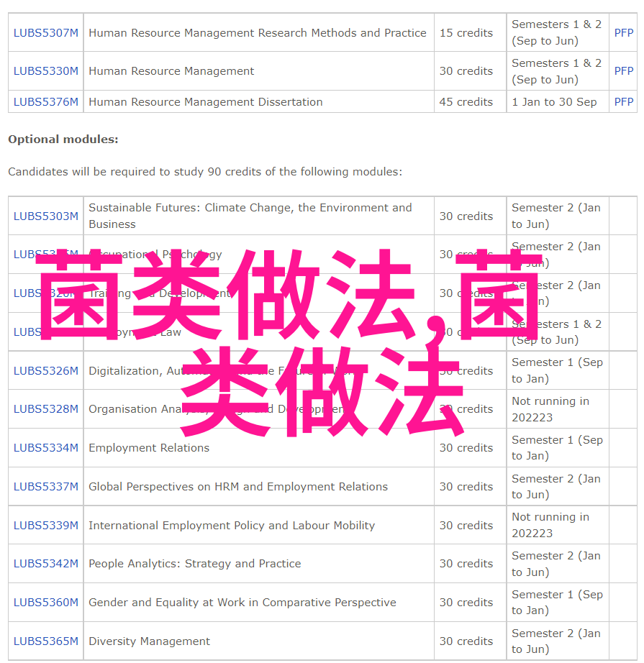Image resolution: width=644 pixels, height=663 pixels.
Task: Open module link LUBS5330M
Action: [x=46, y=71]
